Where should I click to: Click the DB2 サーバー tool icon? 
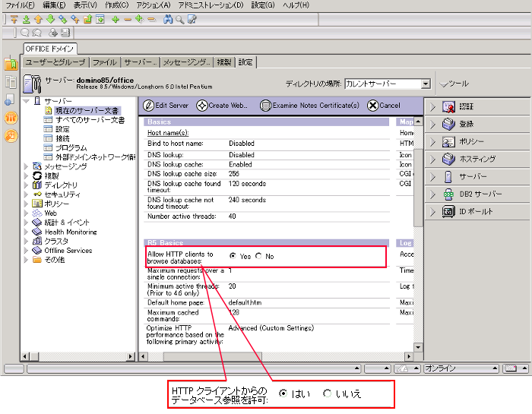coord(448,194)
